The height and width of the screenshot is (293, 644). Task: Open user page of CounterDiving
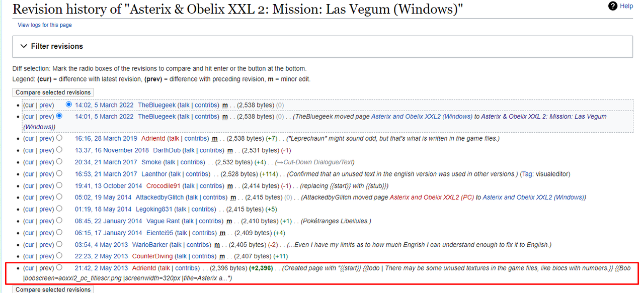151,256
